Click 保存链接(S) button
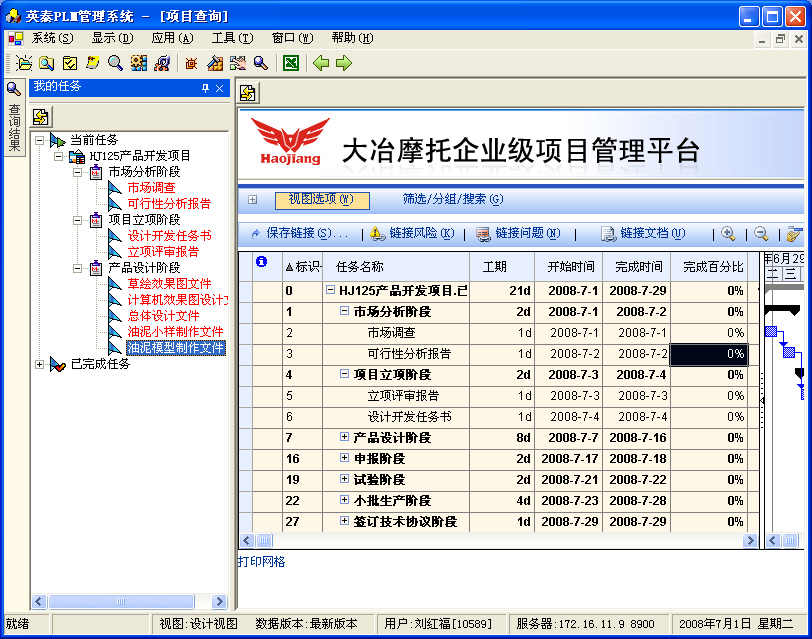The image size is (812, 639). (x=307, y=234)
